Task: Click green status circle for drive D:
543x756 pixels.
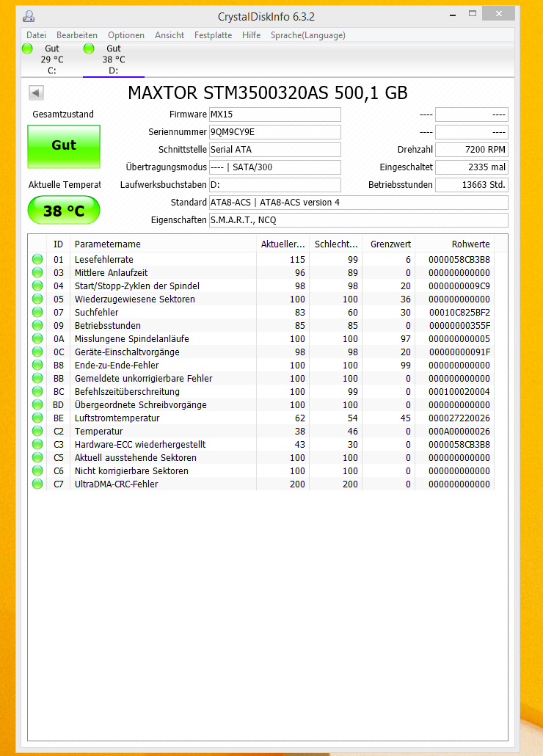Action: [89, 48]
